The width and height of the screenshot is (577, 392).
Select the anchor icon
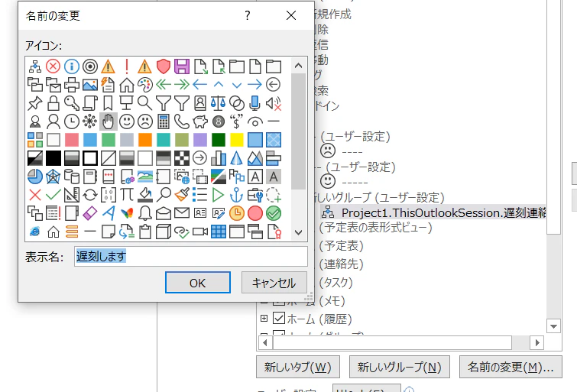pos(237,195)
